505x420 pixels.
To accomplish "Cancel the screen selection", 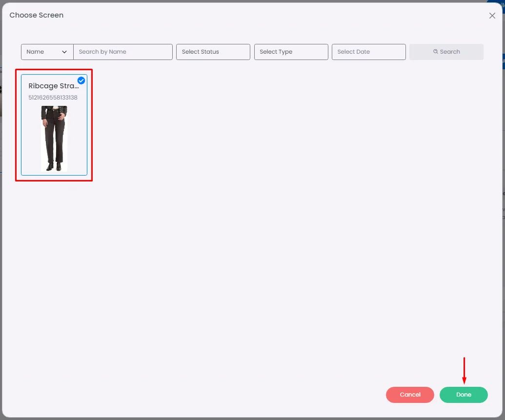I will pyautogui.click(x=410, y=395).
